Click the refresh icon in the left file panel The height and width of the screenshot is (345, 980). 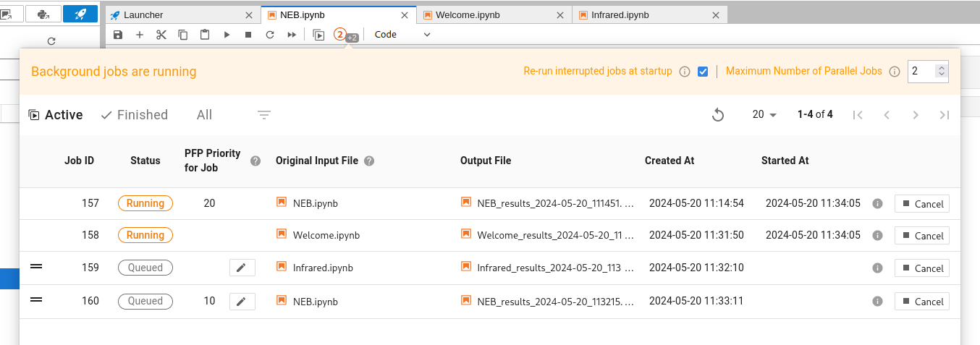tap(51, 42)
